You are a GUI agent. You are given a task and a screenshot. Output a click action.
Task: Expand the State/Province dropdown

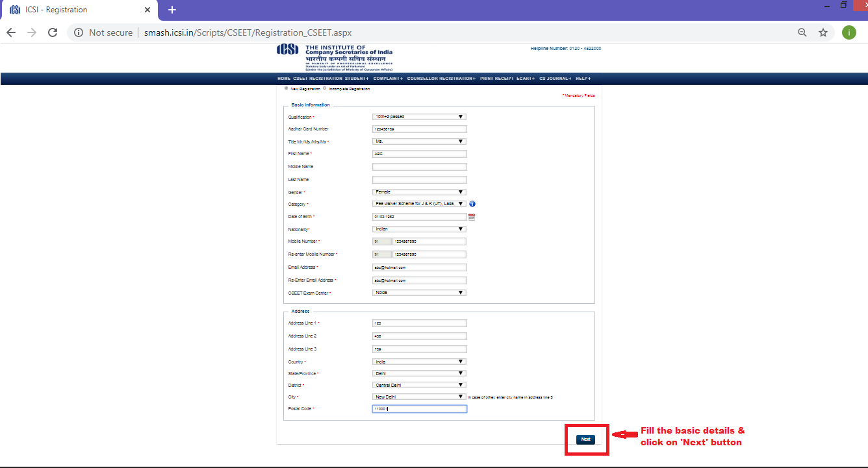click(419, 373)
